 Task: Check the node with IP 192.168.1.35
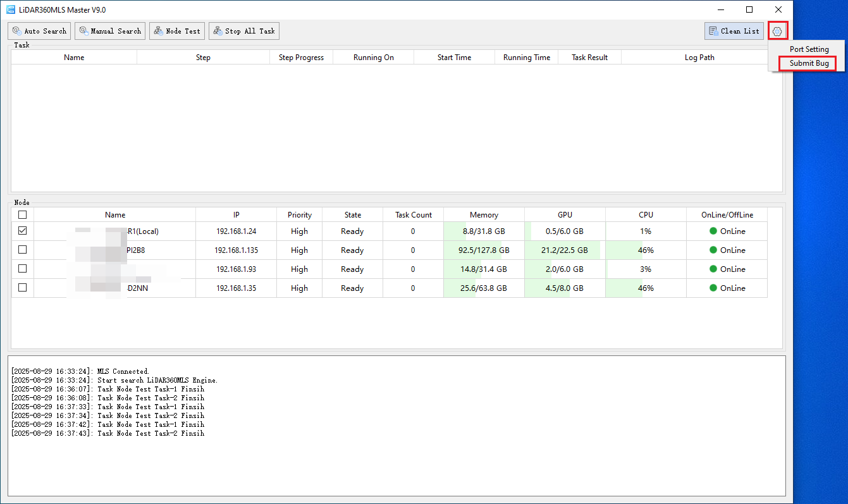(23, 288)
